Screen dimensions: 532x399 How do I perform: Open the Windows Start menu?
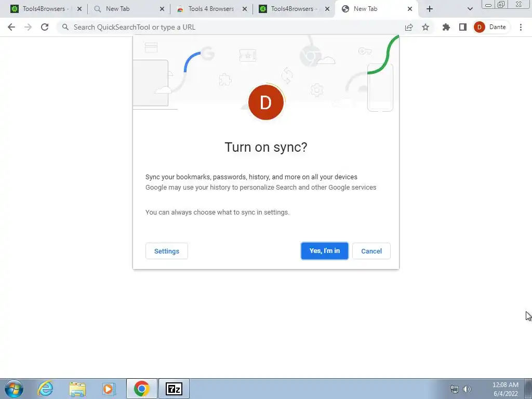click(14, 389)
